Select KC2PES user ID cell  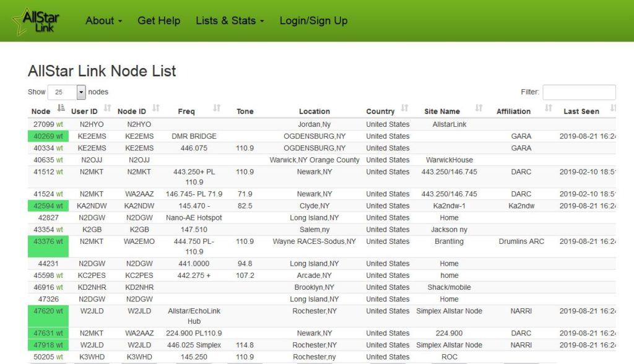tap(92, 275)
